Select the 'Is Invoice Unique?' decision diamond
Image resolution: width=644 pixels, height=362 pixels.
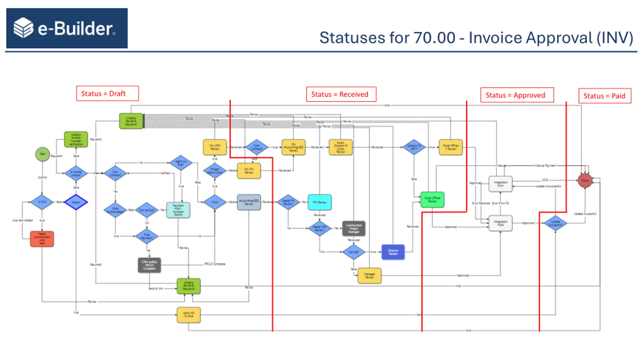tap(76, 173)
